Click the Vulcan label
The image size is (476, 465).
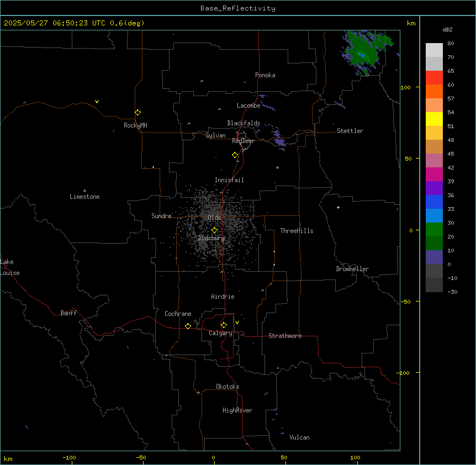tap(299, 437)
